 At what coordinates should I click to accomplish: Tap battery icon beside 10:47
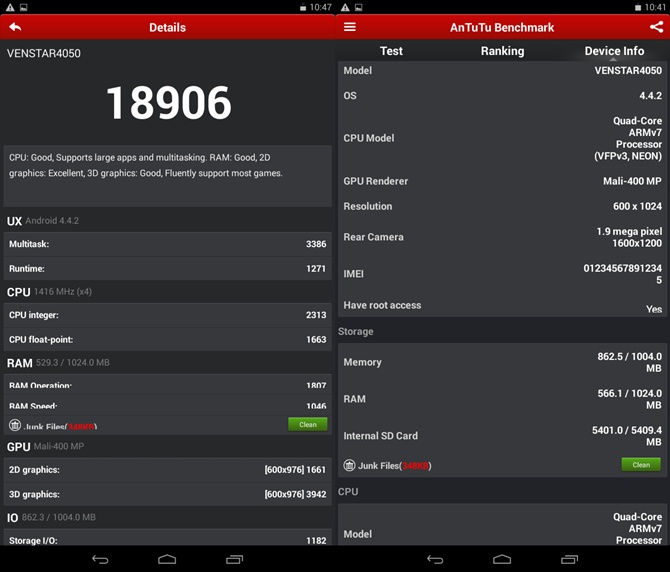pos(303,7)
